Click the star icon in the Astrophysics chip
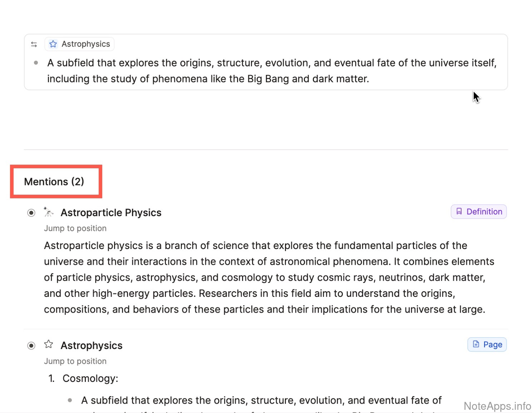532x413 pixels. click(53, 44)
